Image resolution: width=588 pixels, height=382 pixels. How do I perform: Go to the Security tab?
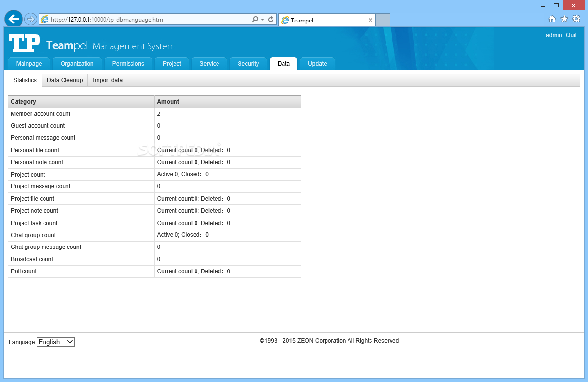point(248,64)
